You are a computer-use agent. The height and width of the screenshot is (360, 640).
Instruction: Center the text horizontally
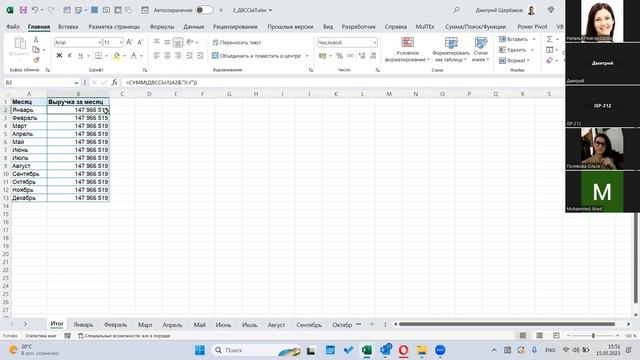click(x=167, y=56)
